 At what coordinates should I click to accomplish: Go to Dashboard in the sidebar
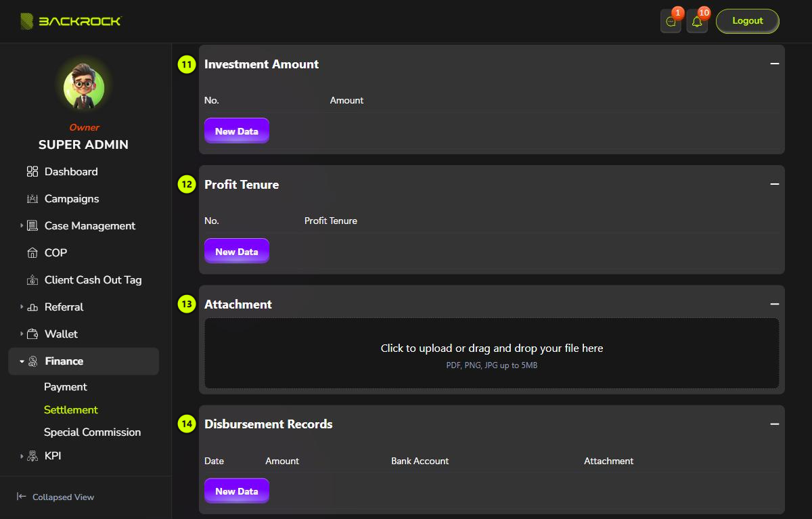click(x=71, y=172)
